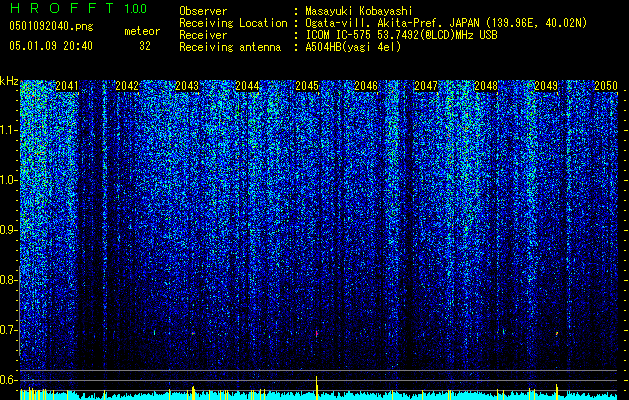This screenshot has height=400, width=629.
Task: Click the red meteor echo near 2045
Action: pyautogui.click(x=317, y=333)
